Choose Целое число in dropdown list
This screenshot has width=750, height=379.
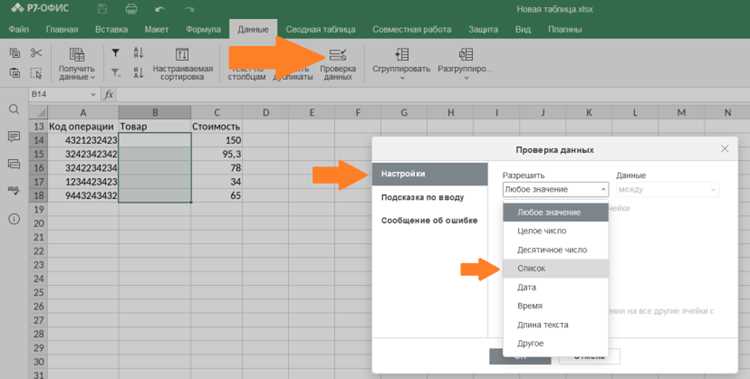pyautogui.click(x=555, y=231)
